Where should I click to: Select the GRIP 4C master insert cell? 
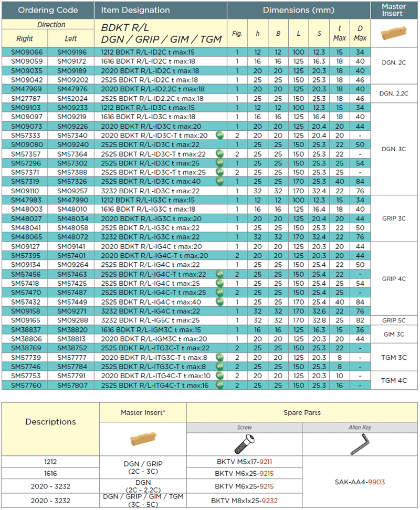394,279
